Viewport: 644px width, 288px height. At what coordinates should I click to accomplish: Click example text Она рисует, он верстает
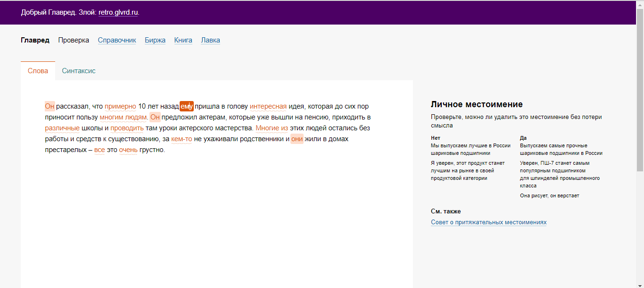(x=550, y=195)
